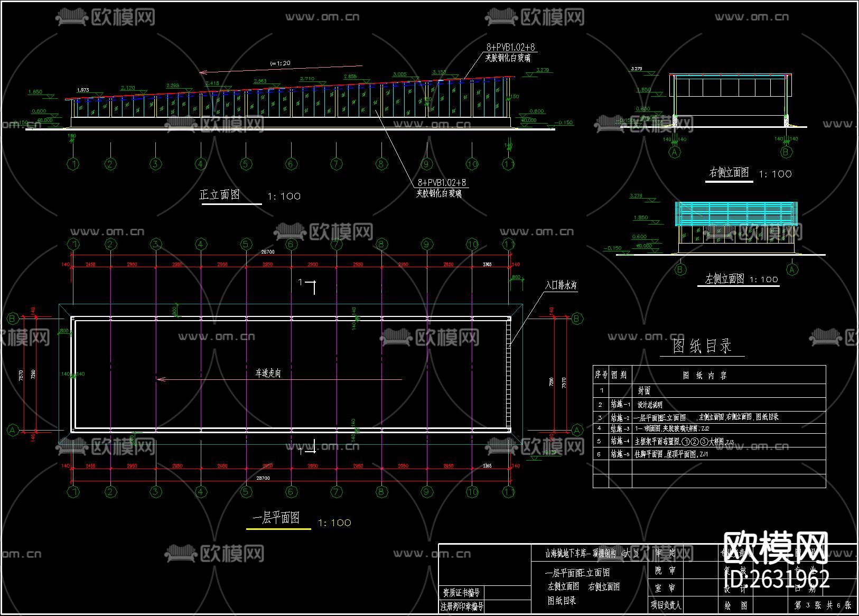Image resolution: width=859 pixels, height=616 pixels.
Task: Click axis bubble B under the left elevation
Action: pos(680,269)
